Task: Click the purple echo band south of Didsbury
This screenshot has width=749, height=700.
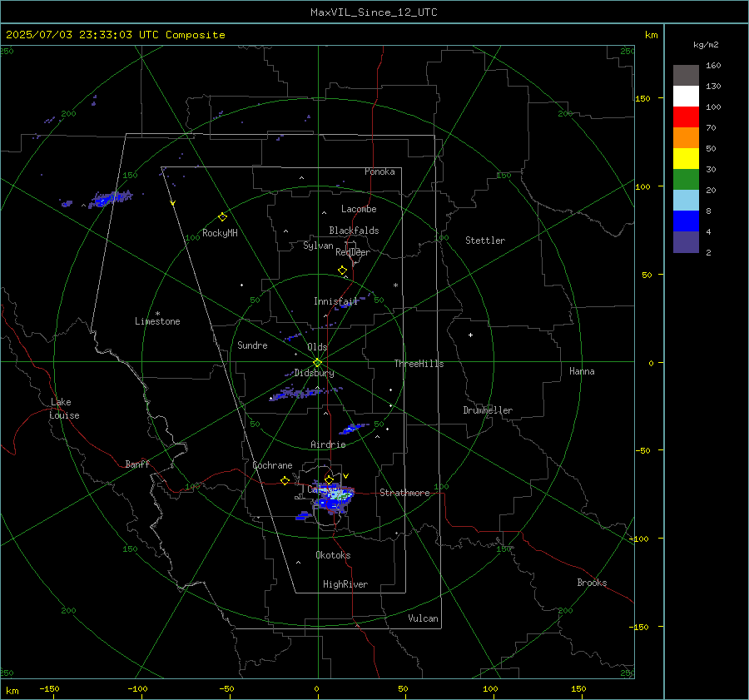Action: (x=304, y=393)
